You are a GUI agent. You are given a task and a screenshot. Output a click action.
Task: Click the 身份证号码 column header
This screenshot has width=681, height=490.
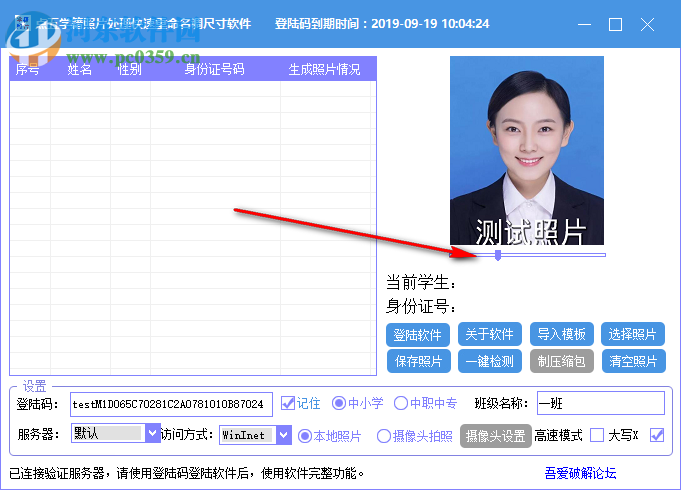point(215,69)
